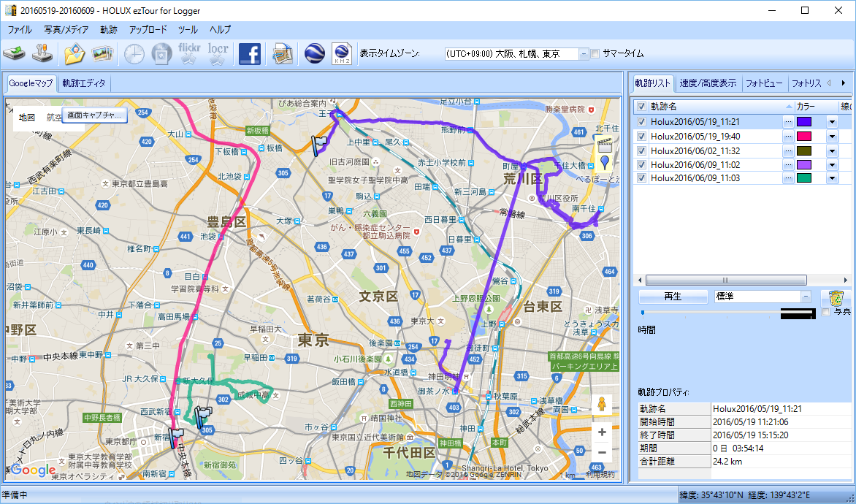Uncheck track Holux2016/05/19_11:21
Viewport: 856px width, 504px height.
[x=641, y=122]
